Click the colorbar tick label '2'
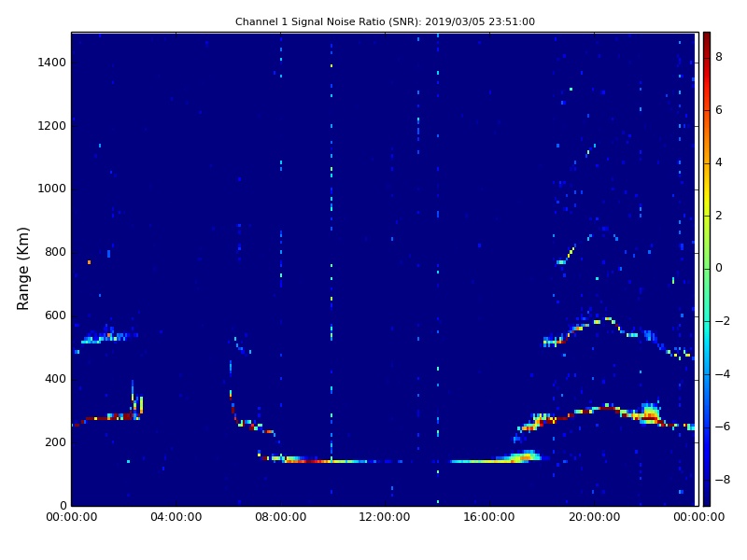The height and width of the screenshot is (560, 747). pos(719,216)
